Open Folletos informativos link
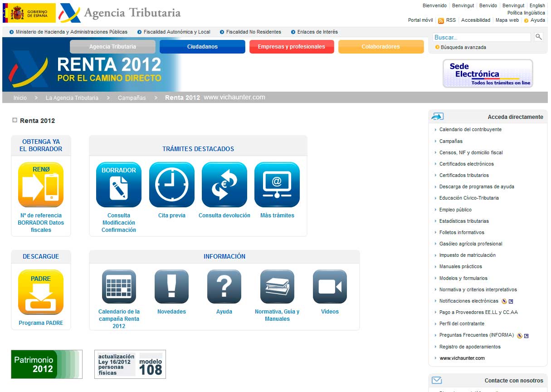 [x=462, y=232]
